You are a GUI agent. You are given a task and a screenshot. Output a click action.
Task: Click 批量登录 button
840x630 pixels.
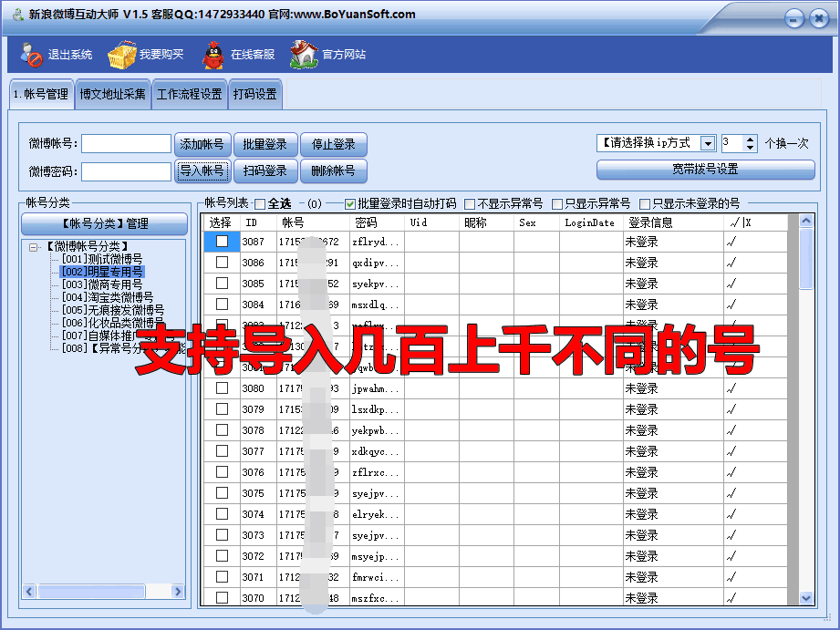click(x=265, y=144)
